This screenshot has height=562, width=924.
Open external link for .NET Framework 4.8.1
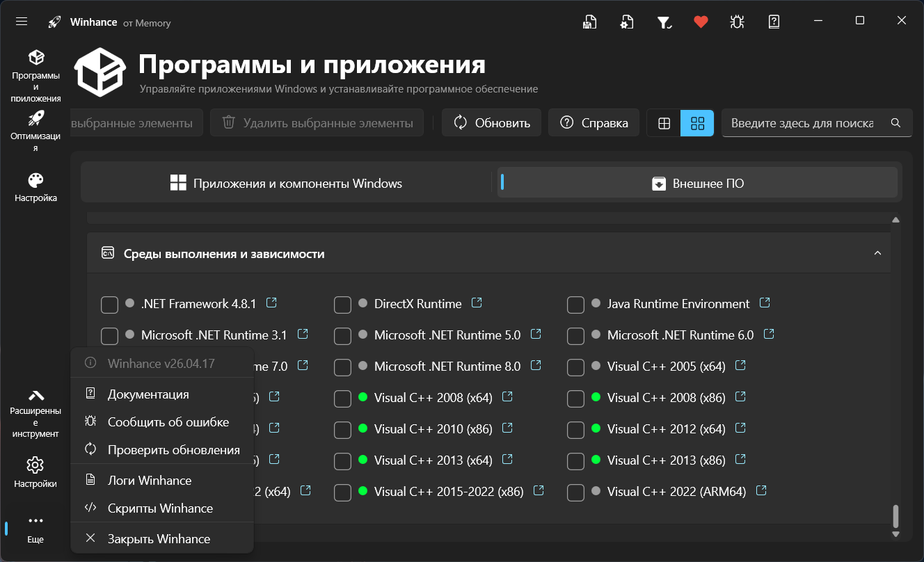pyautogui.click(x=272, y=303)
